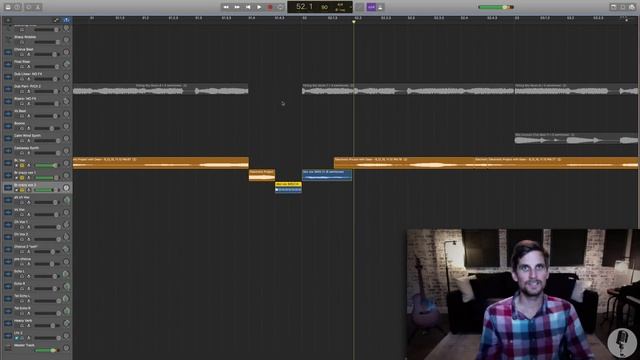Adjust the Br Vox green volume slider
The image size is (640, 360).
point(46,165)
